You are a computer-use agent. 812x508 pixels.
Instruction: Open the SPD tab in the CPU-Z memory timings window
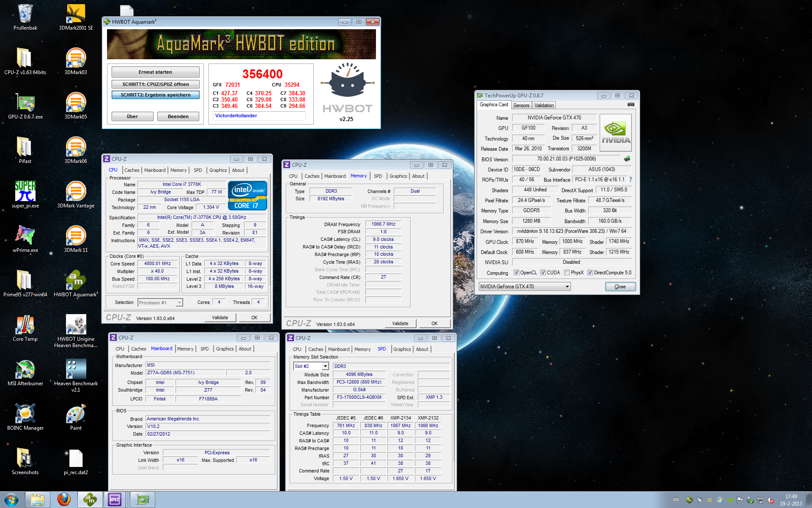[x=378, y=176]
